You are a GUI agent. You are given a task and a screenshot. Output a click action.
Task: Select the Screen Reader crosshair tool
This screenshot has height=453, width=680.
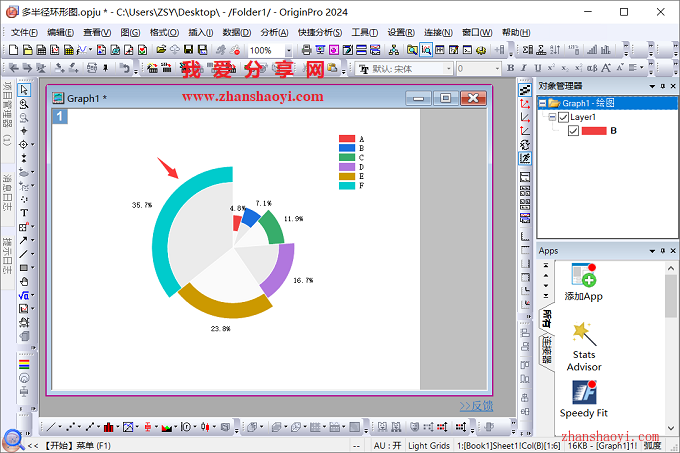[x=23, y=144]
